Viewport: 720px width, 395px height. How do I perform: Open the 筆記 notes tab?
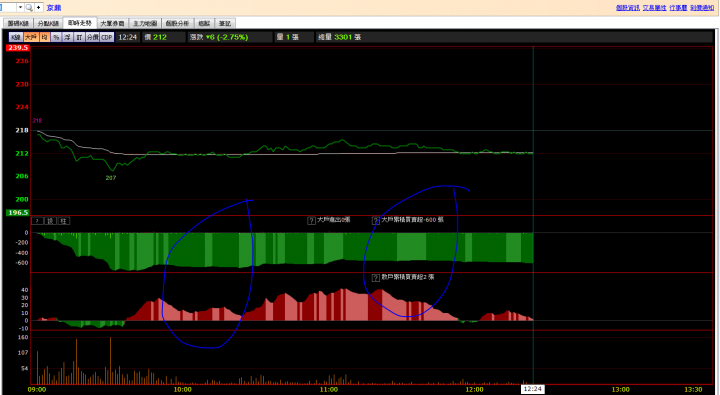click(225, 23)
